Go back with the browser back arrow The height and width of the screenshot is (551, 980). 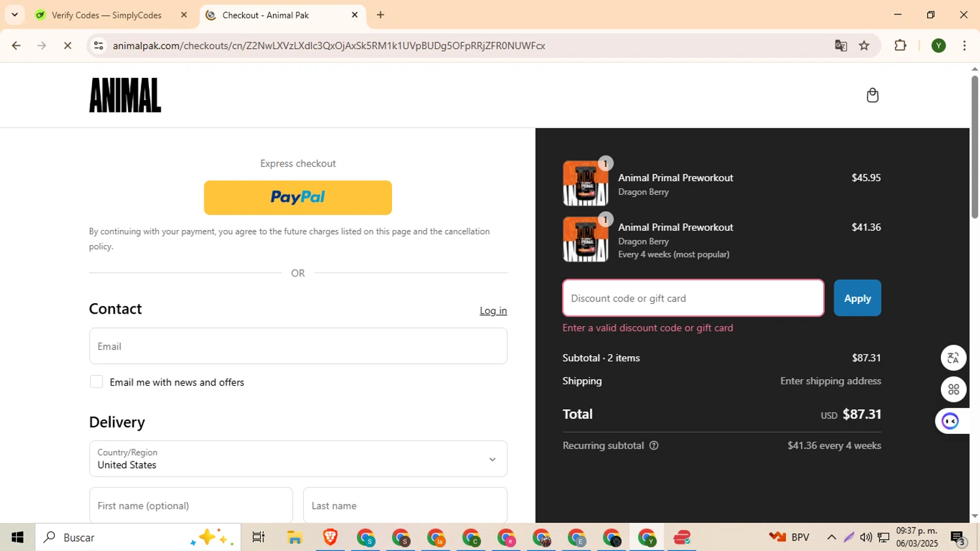(x=16, y=46)
